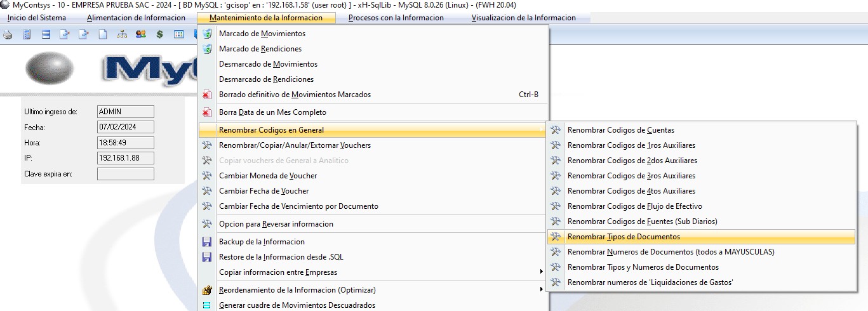Open the org chart hierarchy toolbar icon

(121, 34)
